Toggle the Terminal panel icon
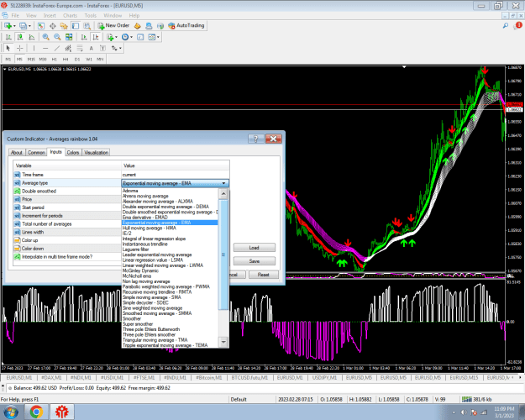 coord(76,26)
